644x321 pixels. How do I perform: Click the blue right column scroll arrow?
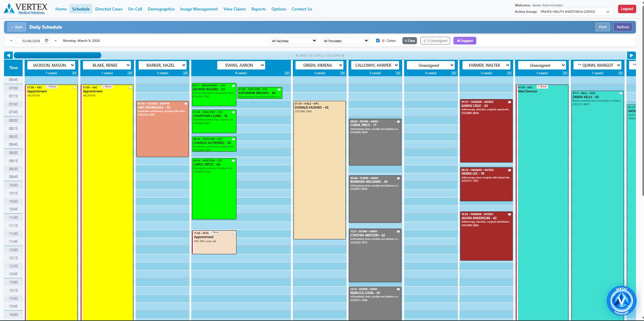point(631,55)
